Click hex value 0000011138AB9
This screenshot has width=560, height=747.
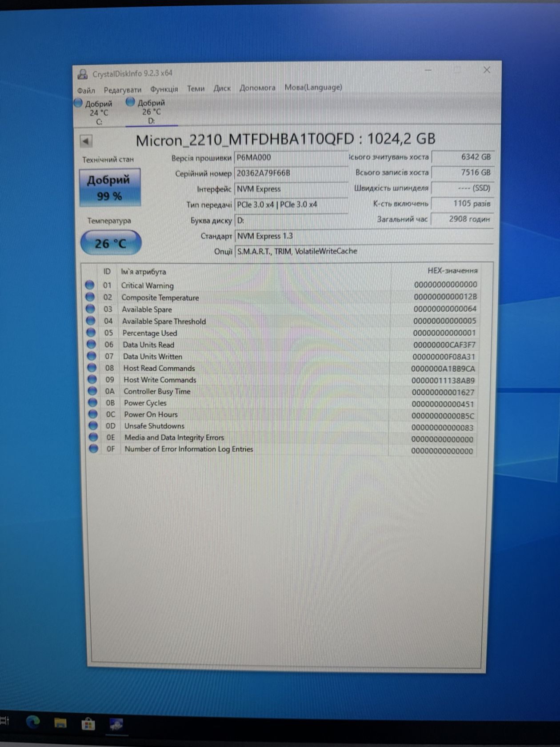click(443, 381)
